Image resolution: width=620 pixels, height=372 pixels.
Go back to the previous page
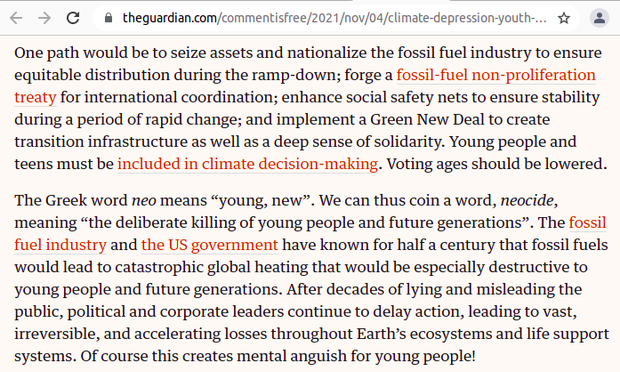pyautogui.click(x=16, y=18)
